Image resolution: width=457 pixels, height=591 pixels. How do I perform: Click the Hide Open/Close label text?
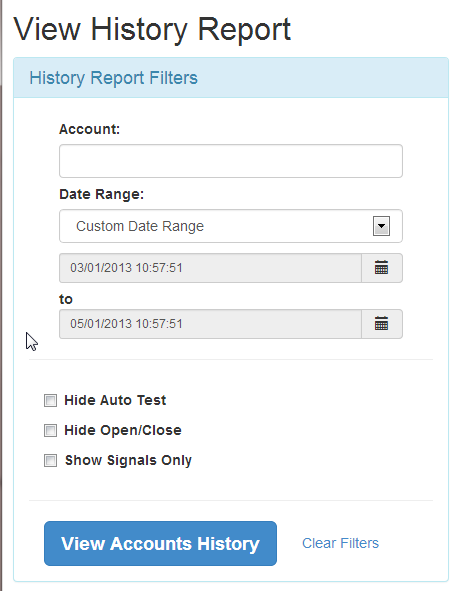(123, 430)
